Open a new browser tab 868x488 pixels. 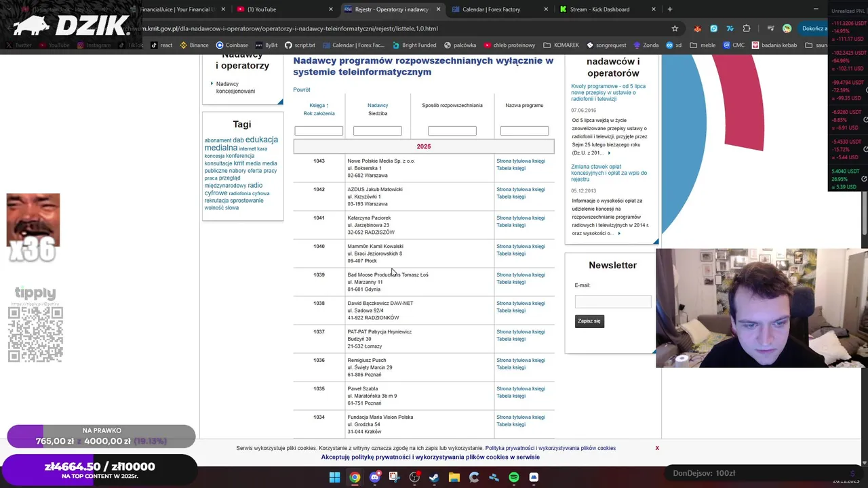670,9
